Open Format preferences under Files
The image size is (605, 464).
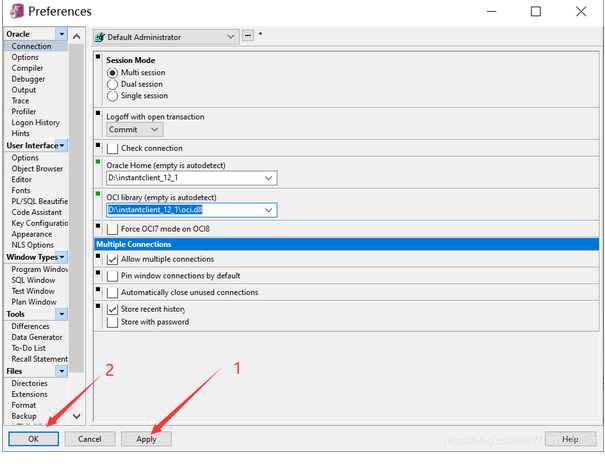click(24, 405)
